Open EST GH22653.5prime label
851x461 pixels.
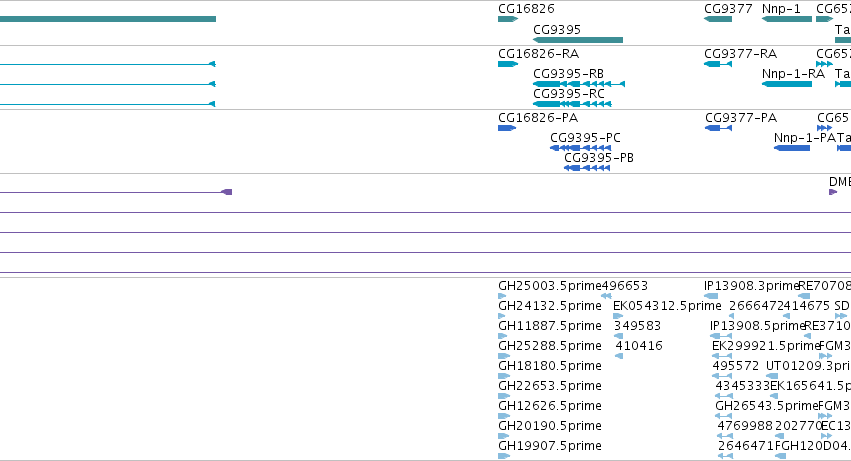coord(550,386)
